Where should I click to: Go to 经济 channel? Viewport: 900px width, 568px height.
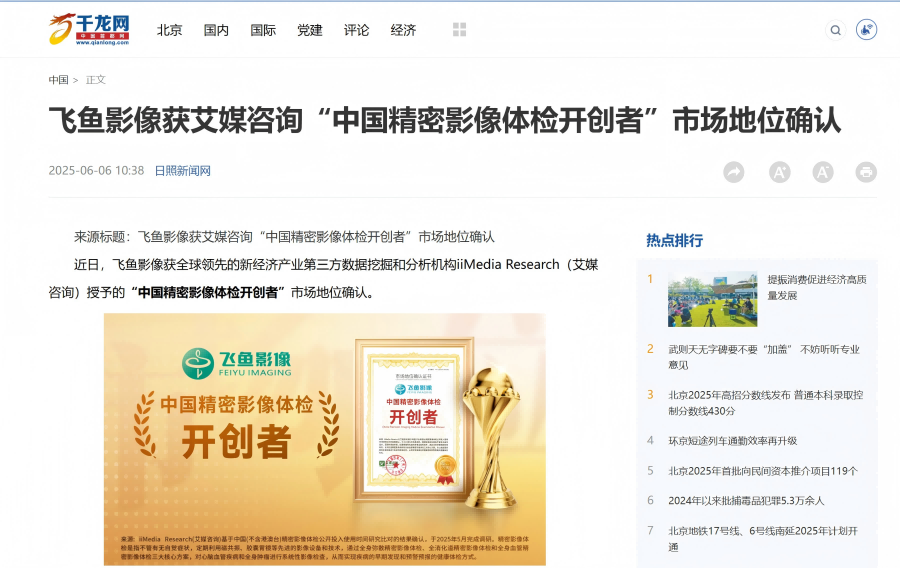403,30
